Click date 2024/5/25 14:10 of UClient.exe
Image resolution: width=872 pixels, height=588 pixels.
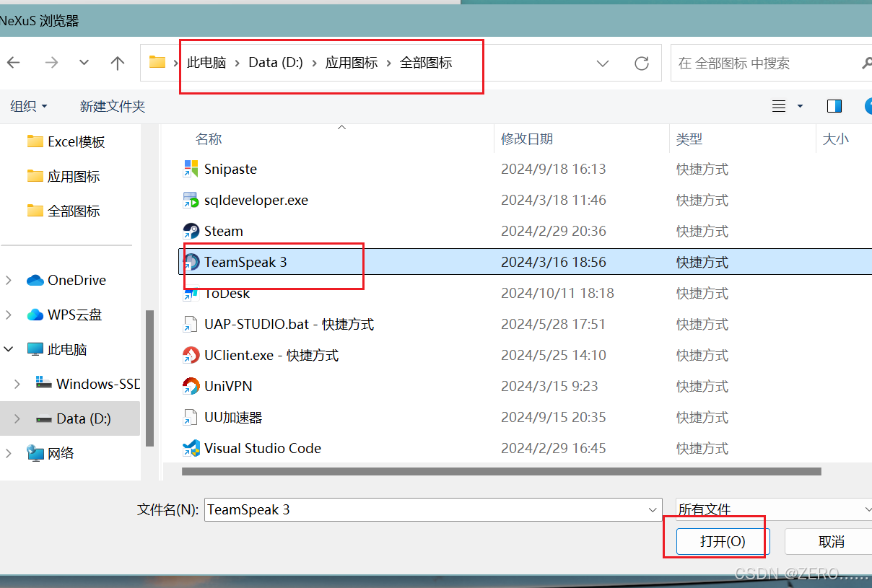point(554,356)
